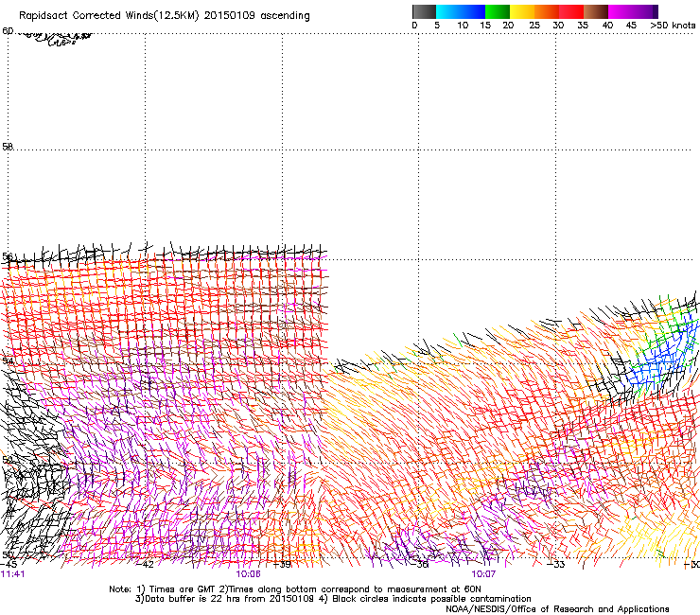Click the longitude label -39
The image size is (700, 615).
point(282,565)
